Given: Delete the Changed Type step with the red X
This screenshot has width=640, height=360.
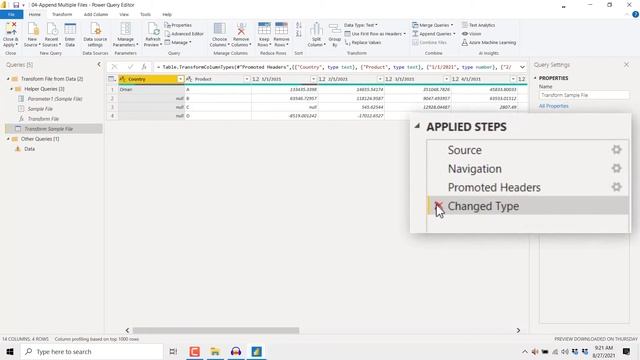Looking at the screenshot, I should pyautogui.click(x=438, y=206).
